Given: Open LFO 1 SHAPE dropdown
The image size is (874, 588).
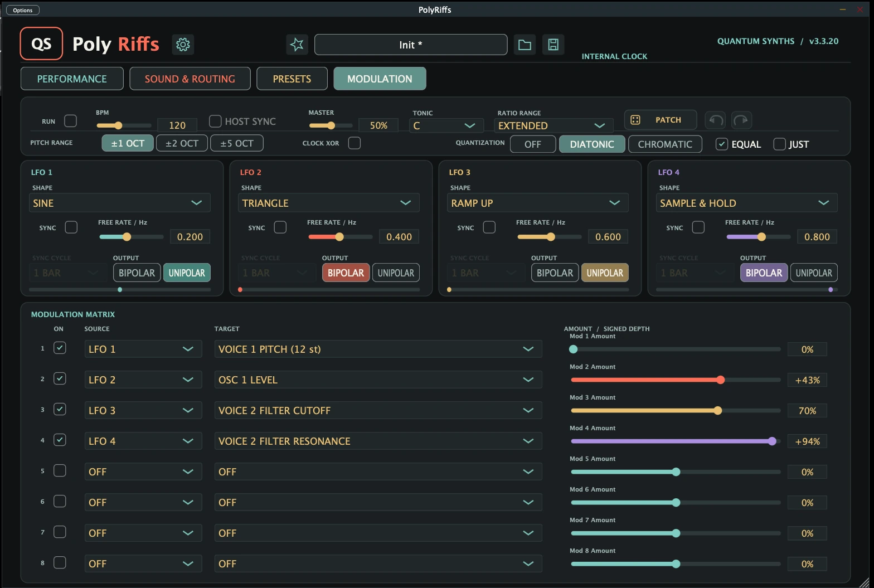Looking at the screenshot, I should pos(120,203).
